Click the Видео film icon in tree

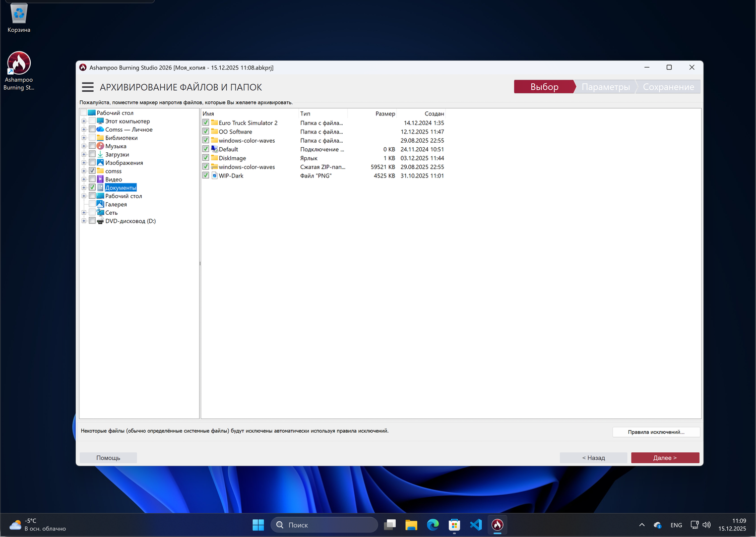[x=100, y=179]
